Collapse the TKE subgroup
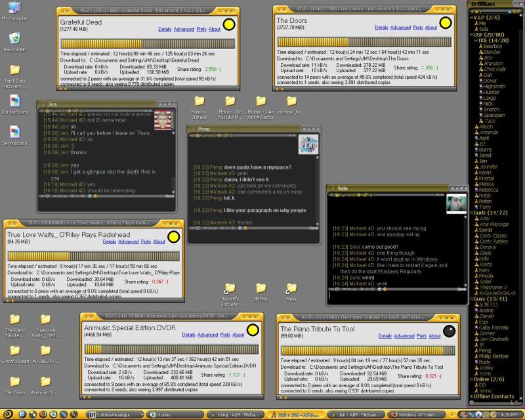The height and width of the screenshot is (420, 525). (x=476, y=40)
